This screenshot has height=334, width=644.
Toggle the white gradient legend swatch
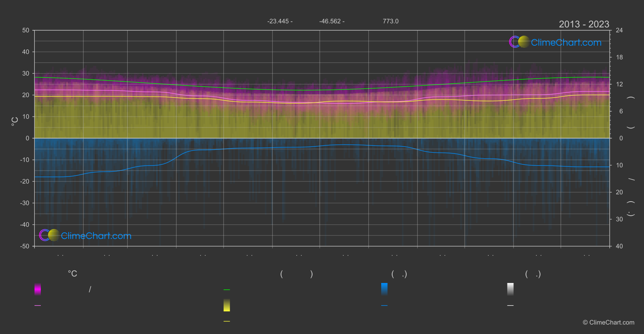[511, 289]
